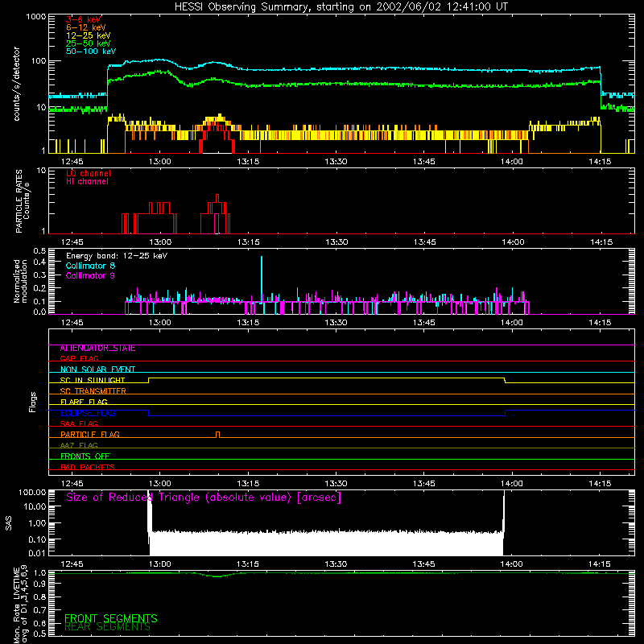644x644 pixels.
Task: Select the 3-6 keV legend label
Action: pyautogui.click(x=84, y=19)
